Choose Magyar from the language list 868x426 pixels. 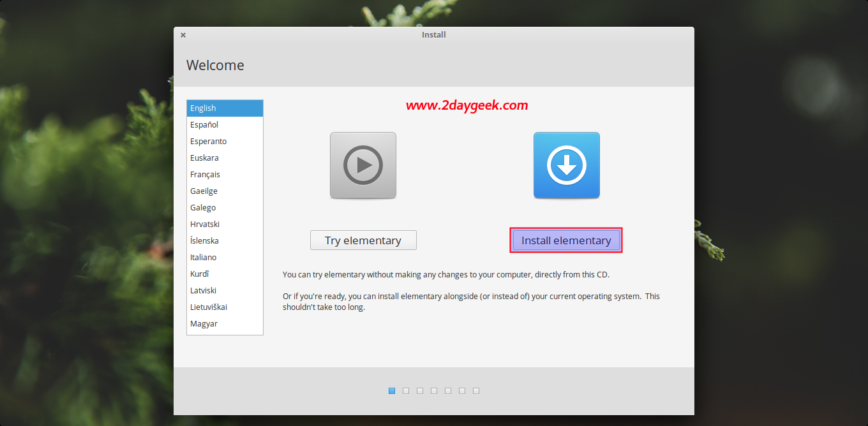click(225, 324)
